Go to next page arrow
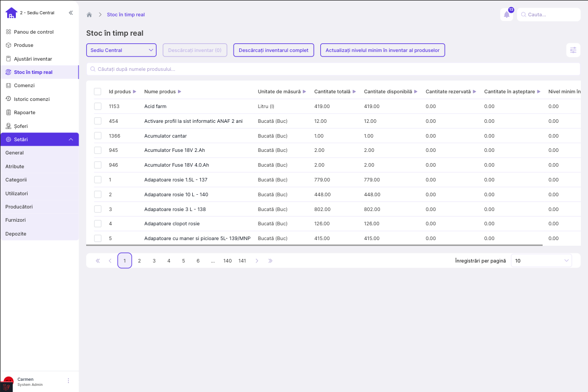Viewport: 588px width, 392px height. [257, 261]
